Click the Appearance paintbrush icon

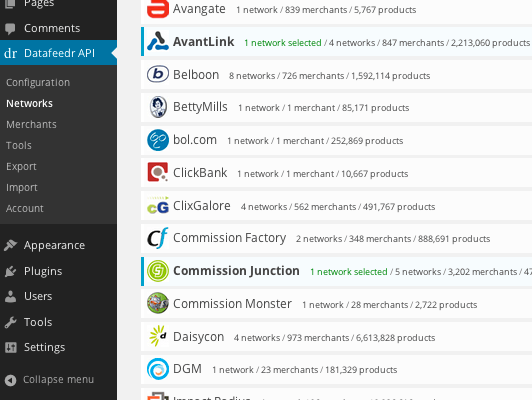pos(11,245)
